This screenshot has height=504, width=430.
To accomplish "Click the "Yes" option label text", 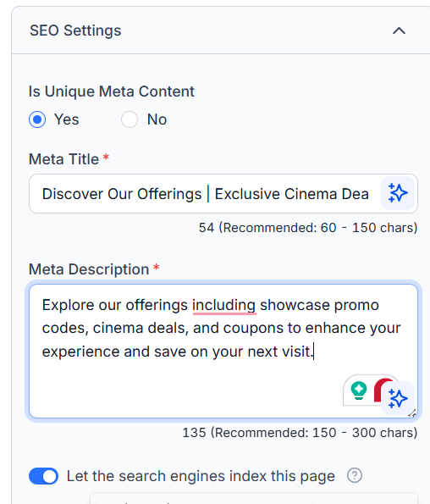I will [67, 119].
